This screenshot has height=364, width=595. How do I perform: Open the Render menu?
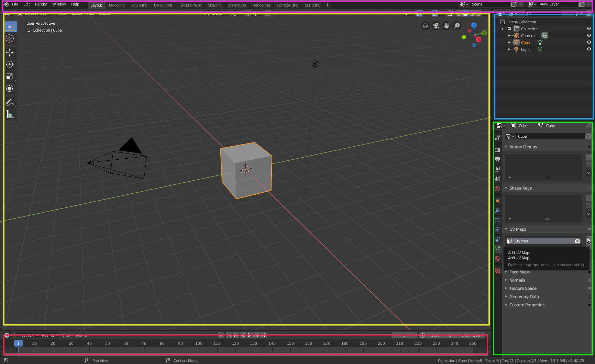click(x=41, y=4)
